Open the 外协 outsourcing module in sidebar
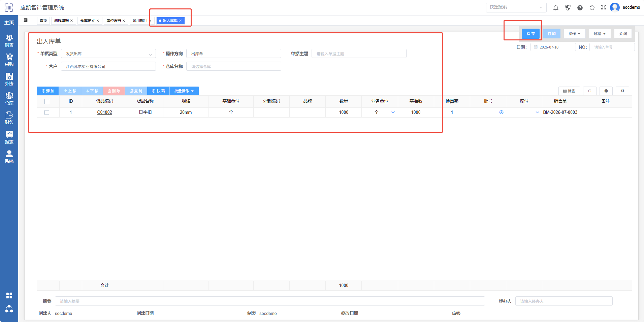This screenshot has height=322, width=644. (9, 79)
